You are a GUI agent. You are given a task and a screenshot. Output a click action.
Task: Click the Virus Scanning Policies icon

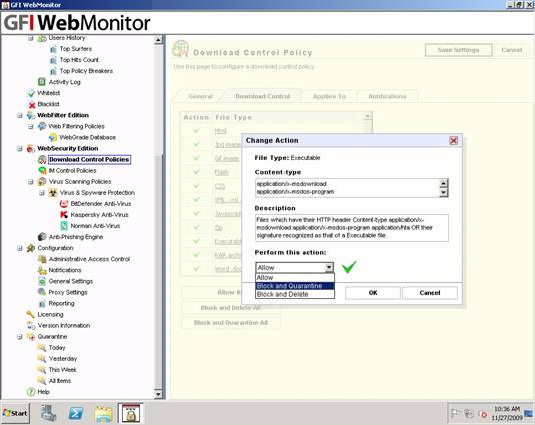[42, 181]
